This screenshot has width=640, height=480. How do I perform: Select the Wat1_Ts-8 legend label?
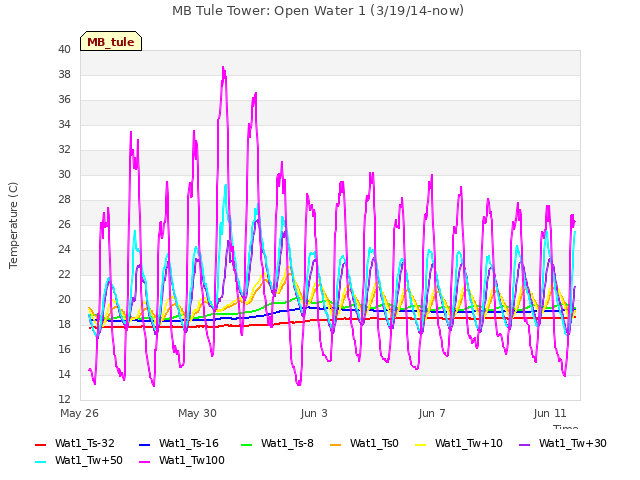pyautogui.click(x=287, y=443)
